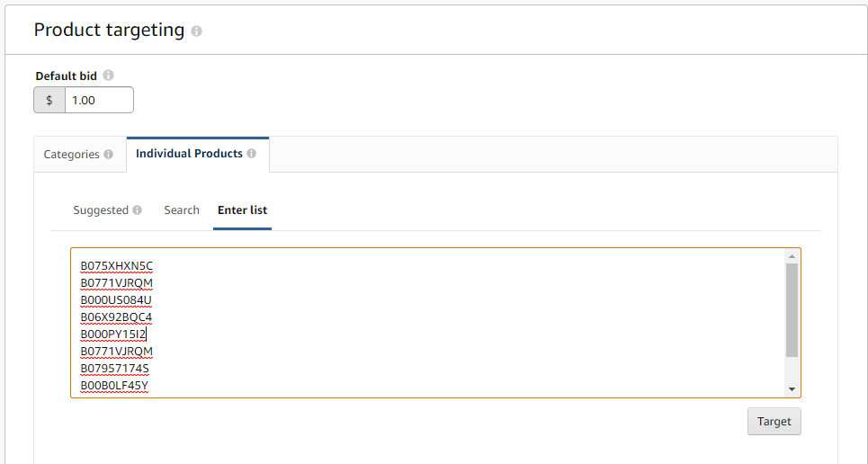This screenshot has height=464, width=868.
Task: Select the Individual Products tab
Action: click(x=189, y=154)
